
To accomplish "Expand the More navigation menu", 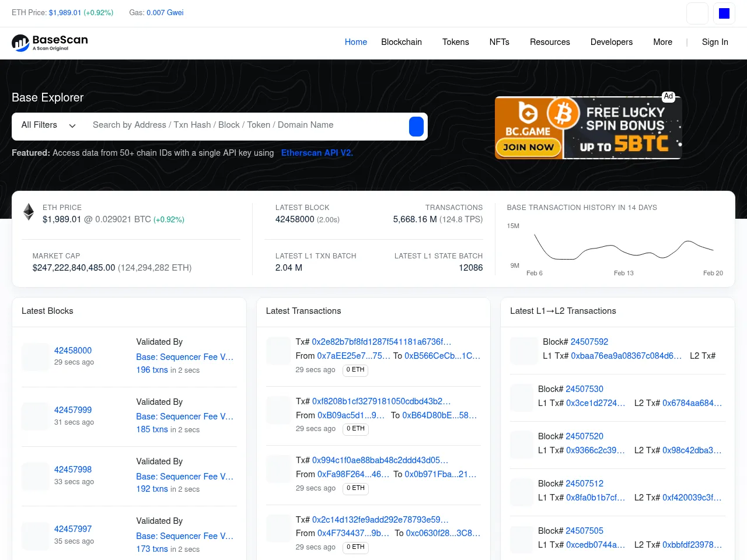I will point(662,42).
